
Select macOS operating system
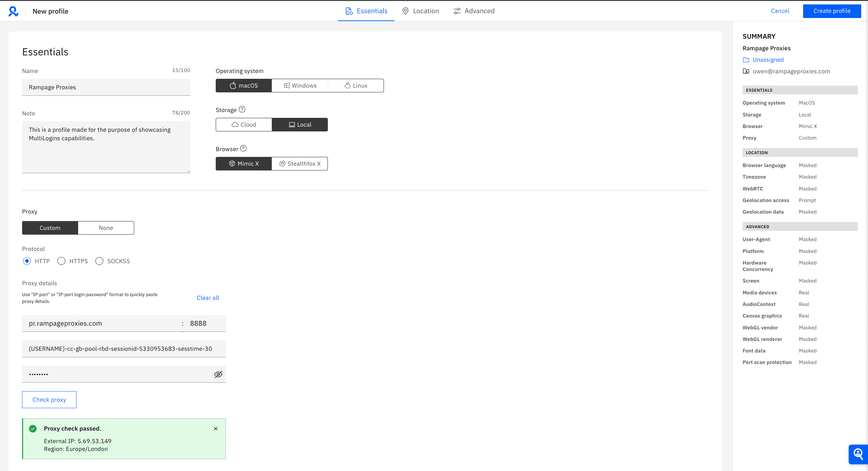click(244, 86)
